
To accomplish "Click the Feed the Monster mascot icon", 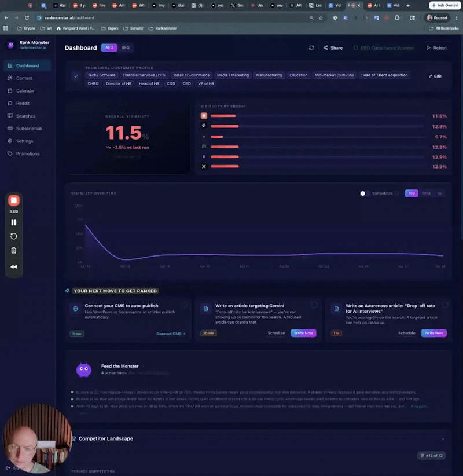I will 84,369.
